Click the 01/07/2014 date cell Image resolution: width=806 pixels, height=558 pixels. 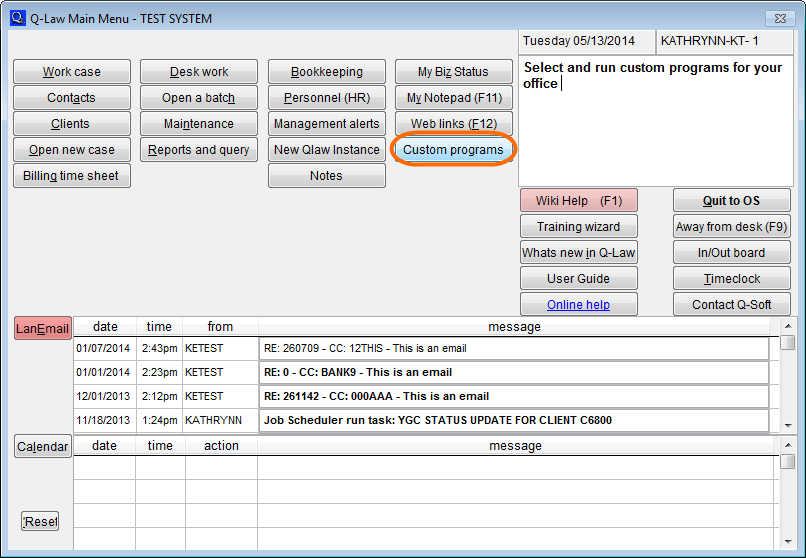click(x=105, y=348)
